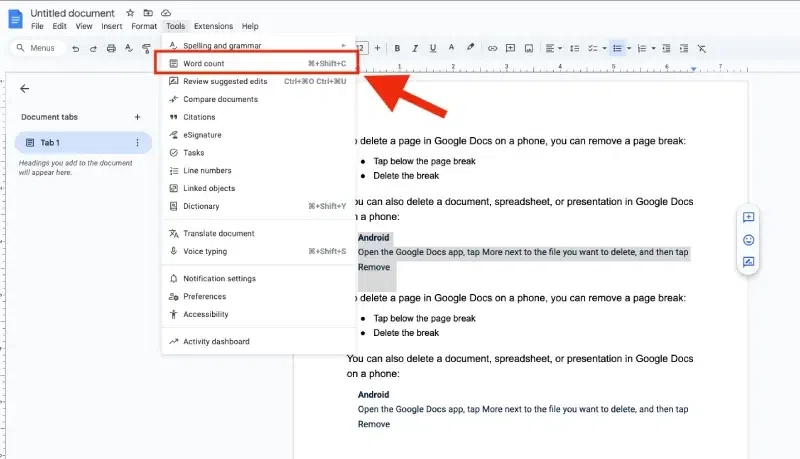Open the View menu
The width and height of the screenshot is (800, 459).
pos(84,26)
